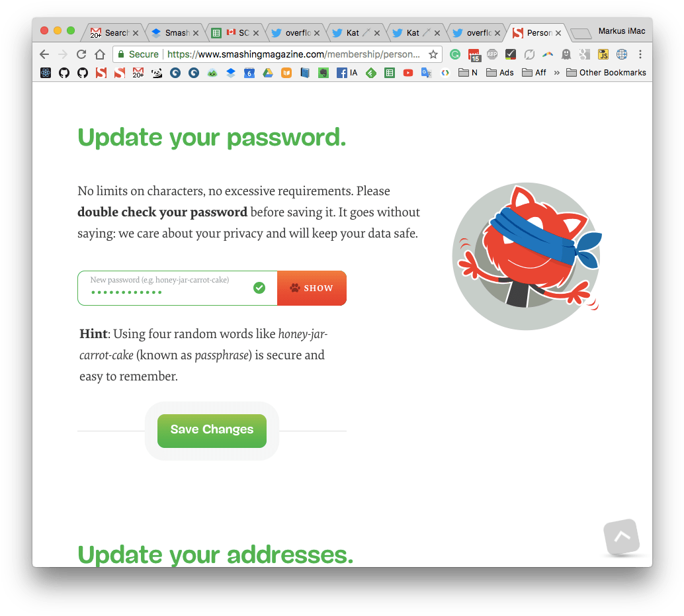Bookmark this page with the star icon
Viewport: 684px width, 616px height.
[433, 54]
